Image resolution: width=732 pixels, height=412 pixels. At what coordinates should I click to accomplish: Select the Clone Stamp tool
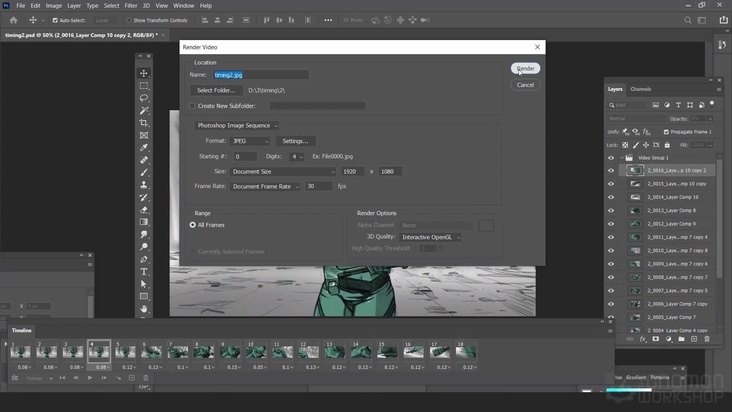(144, 185)
